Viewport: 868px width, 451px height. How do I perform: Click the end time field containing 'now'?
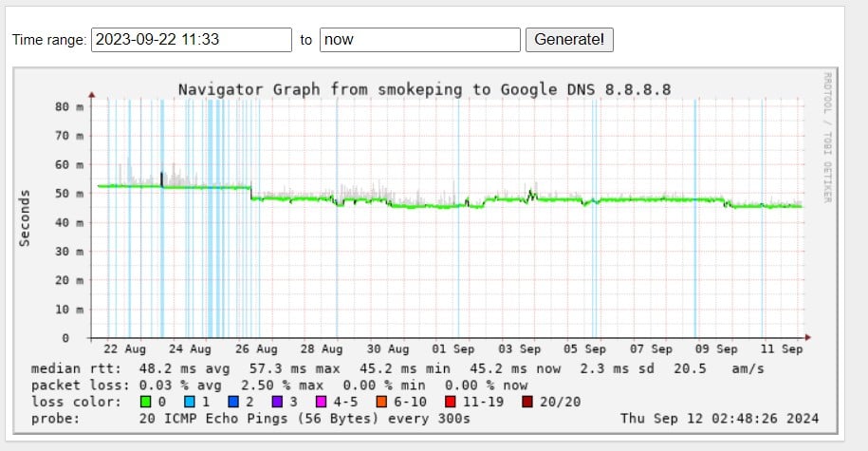(420, 40)
